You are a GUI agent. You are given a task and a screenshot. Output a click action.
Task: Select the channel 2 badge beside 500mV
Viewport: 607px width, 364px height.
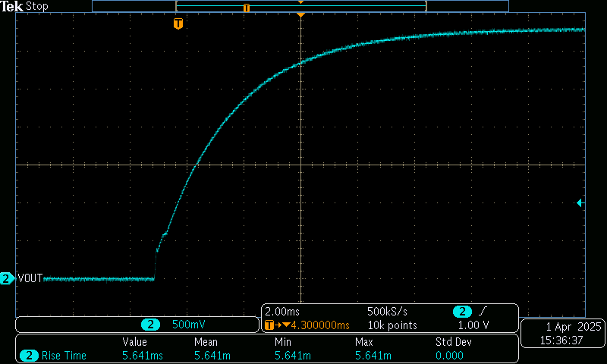pyautogui.click(x=150, y=324)
